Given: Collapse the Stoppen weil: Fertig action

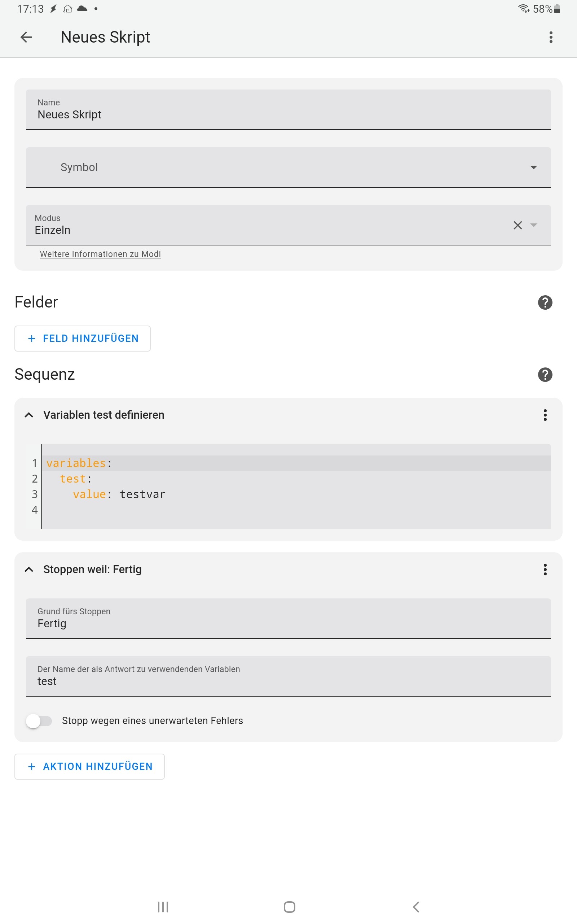Looking at the screenshot, I should coord(29,569).
